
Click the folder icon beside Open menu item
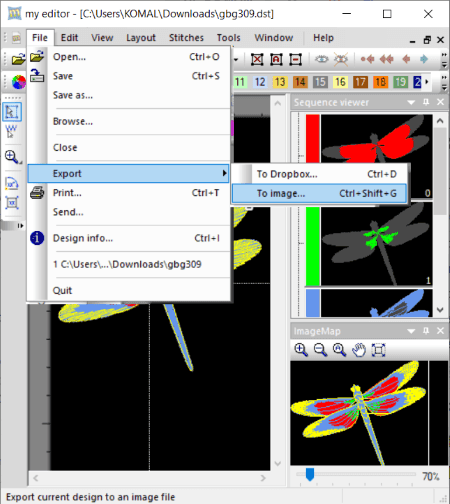37,56
